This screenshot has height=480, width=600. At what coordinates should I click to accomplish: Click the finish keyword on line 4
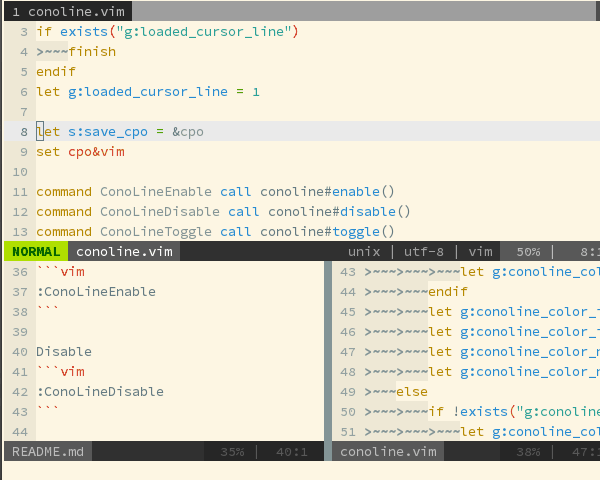point(92,52)
